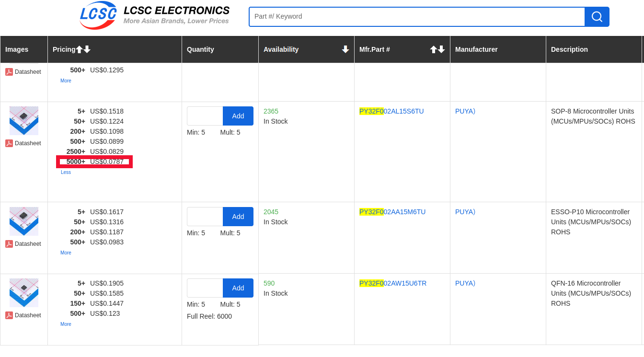Open part link PY32F002AL15S6TU
Viewport: 644px width, 357px height.
[x=391, y=111]
